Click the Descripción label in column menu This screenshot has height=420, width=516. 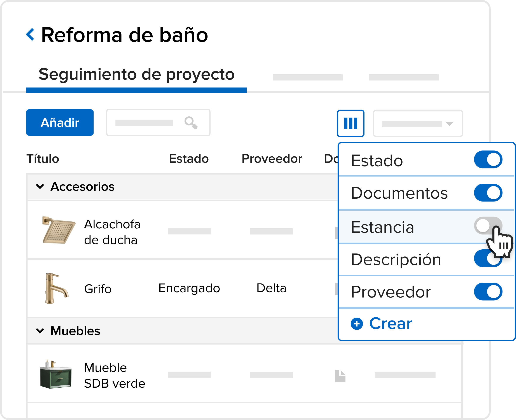coord(396,260)
